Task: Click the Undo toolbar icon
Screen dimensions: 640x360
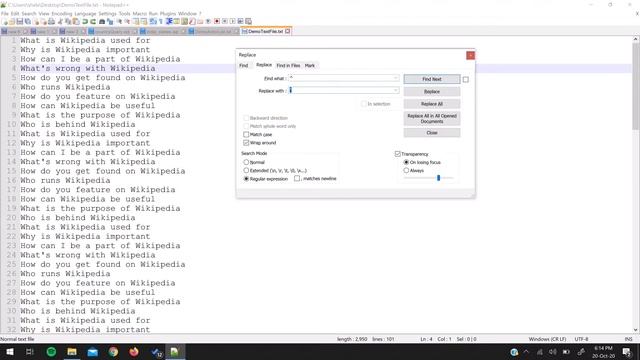Action: 84,21
